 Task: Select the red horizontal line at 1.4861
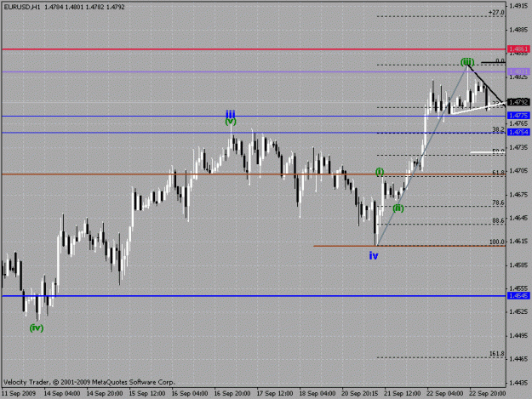click(254, 49)
